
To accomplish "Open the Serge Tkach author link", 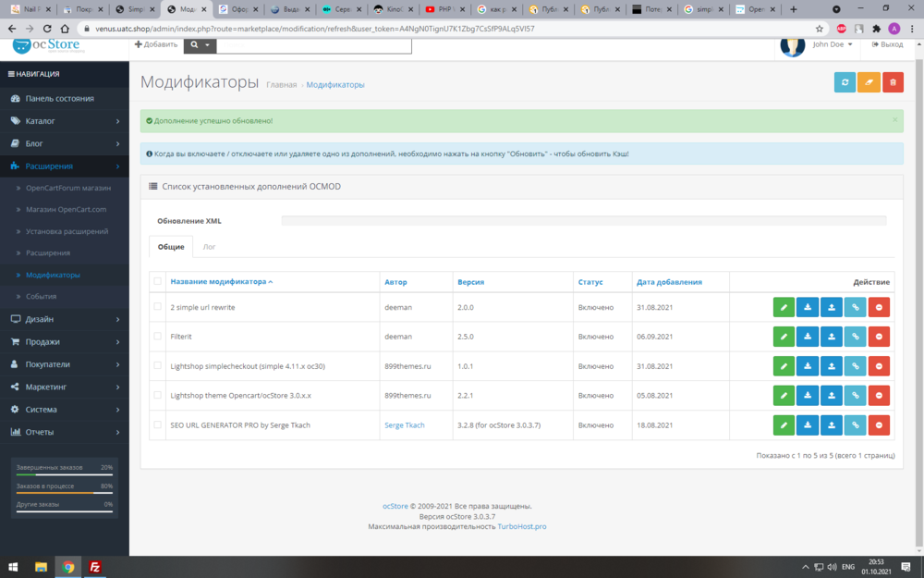I will point(405,425).
